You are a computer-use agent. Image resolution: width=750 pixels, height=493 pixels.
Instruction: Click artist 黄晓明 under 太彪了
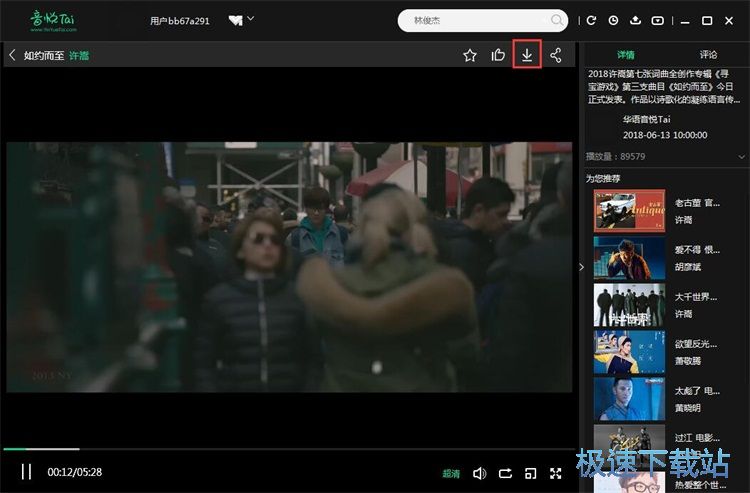[687, 408]
